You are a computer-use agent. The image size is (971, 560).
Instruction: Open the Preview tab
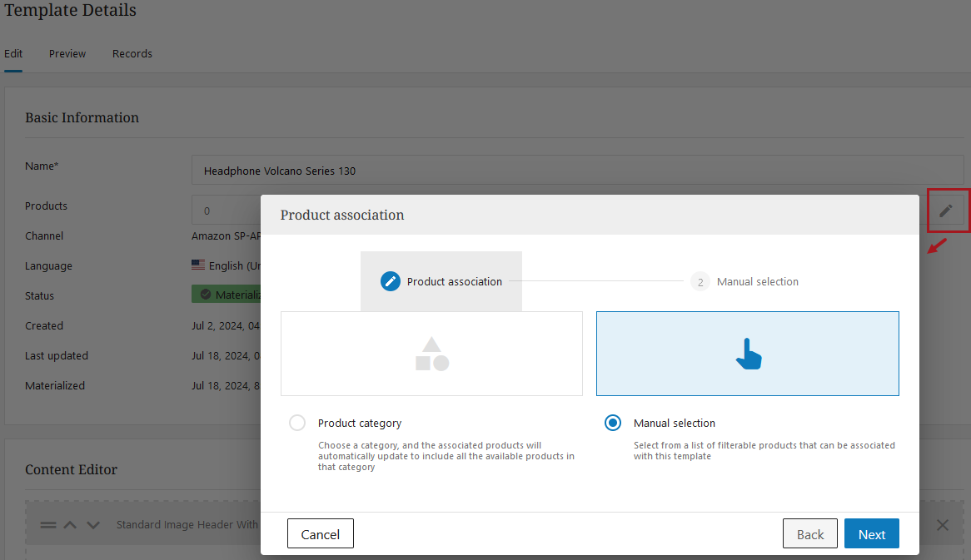67,53
